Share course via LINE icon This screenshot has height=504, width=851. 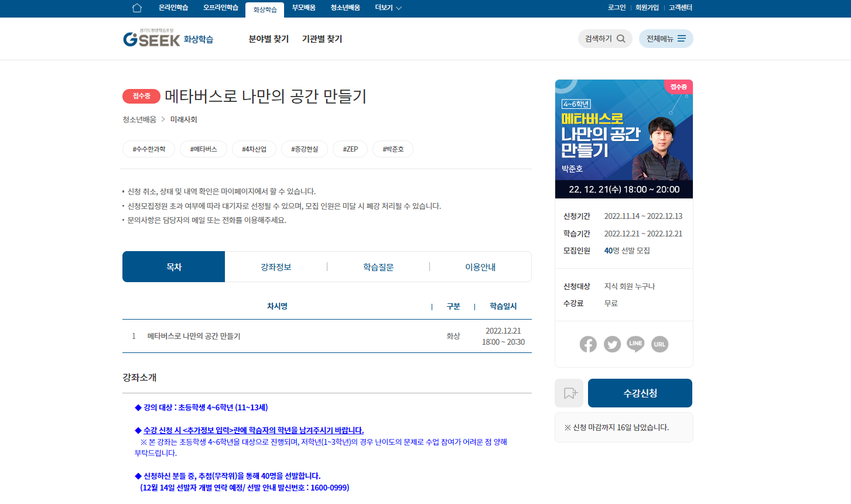pyautogui.click(x=635, y=344)
